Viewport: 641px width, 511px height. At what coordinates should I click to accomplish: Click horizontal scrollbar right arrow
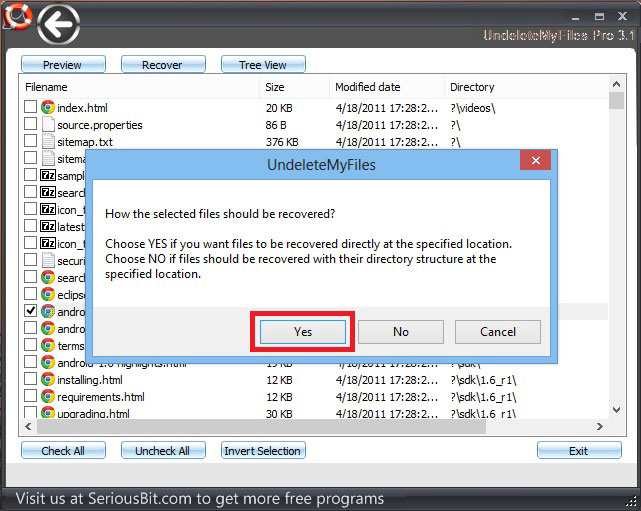[x=599, y=426]
